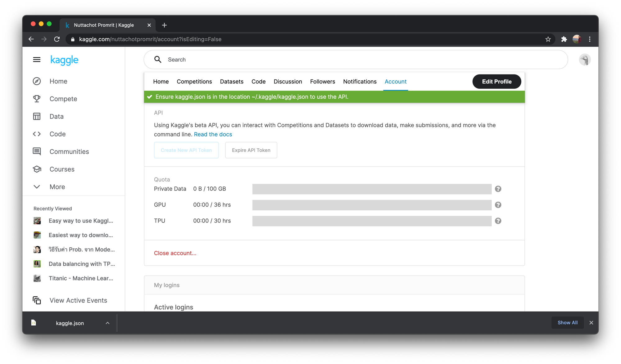Image resolution: width=621 pixels, height=364 pixels.
Task: Switch to the profile Home tab
Action: [x=161, y=82]
